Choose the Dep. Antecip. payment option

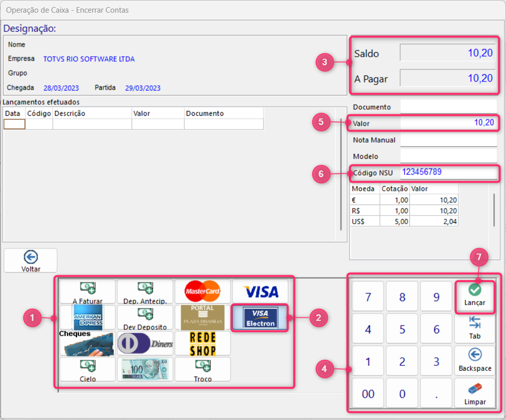(145, 292)
